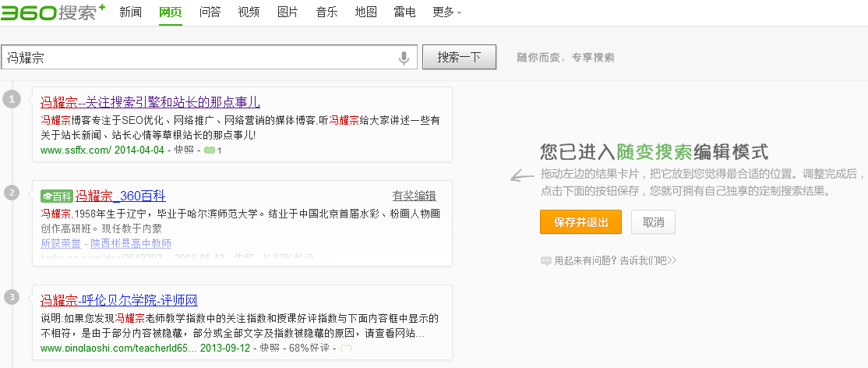The height and width of the screenshot is (368, 868).
Task: Click 快照 link under ssffx.com result
Action: coord(184,150)
